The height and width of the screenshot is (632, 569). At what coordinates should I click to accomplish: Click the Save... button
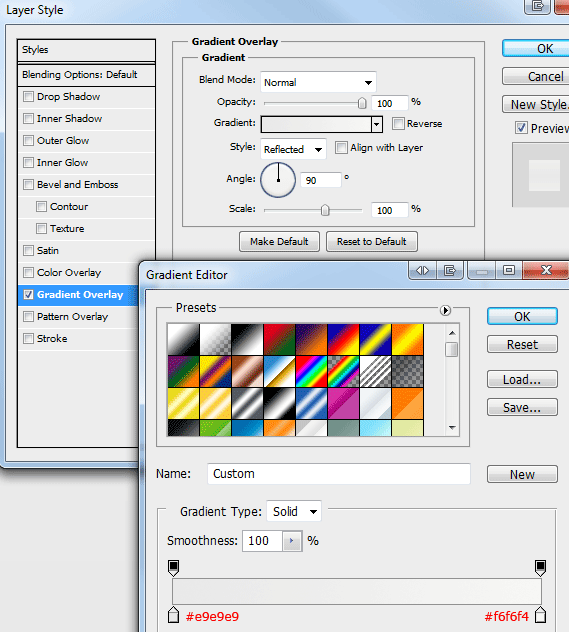pyautogui.click(x=522, y=407)
